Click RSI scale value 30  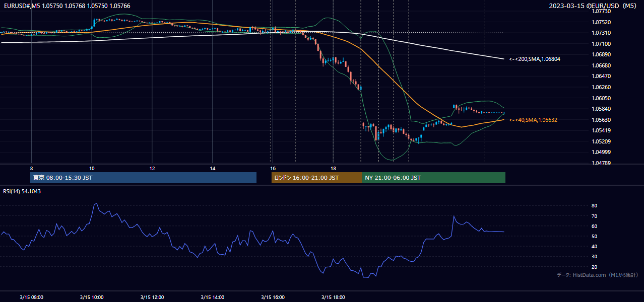pyautogui.click(x=595, y=257)
